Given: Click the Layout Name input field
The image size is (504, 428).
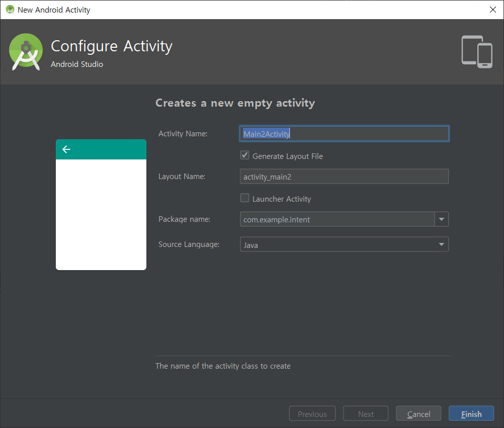Looking at the screenshot, I should pos(344,177).
